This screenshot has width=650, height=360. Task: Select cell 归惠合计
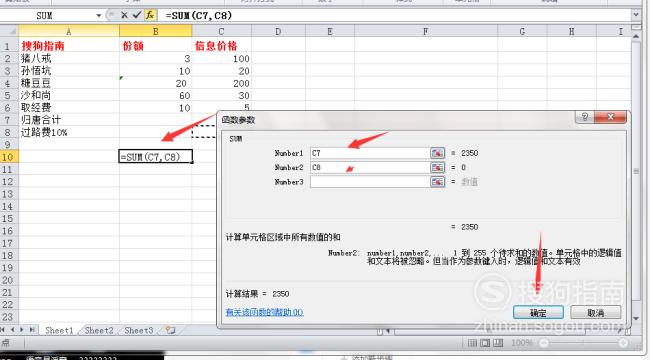[x=69, y=120]
